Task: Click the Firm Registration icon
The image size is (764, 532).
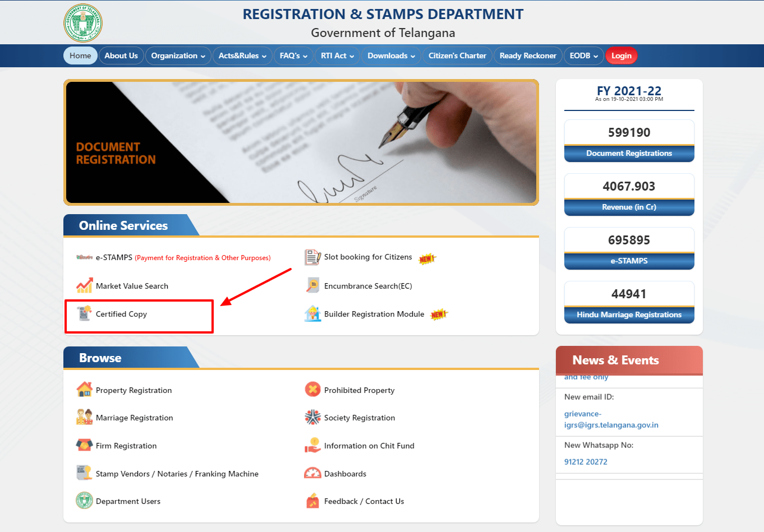Action: [85, 445]
